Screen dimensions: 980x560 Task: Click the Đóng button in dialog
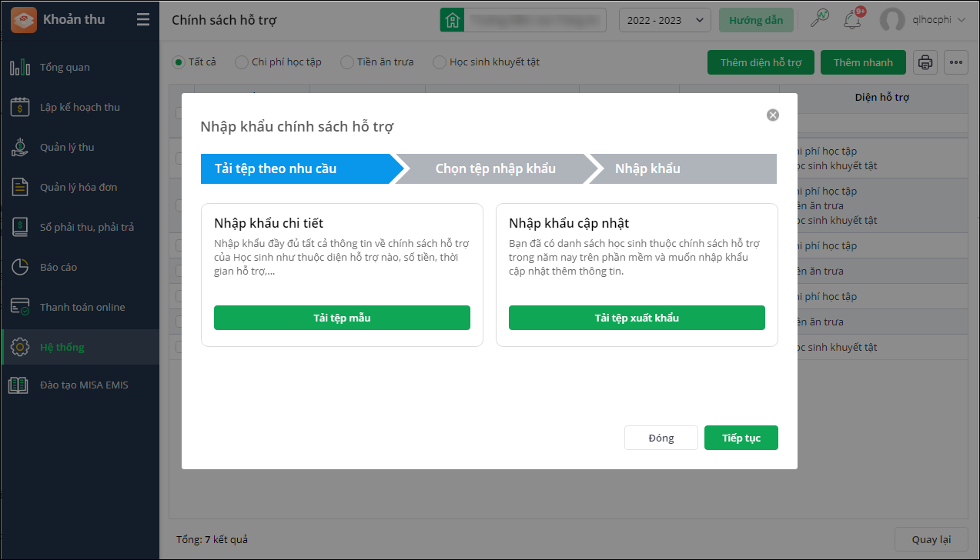coord(661,438)
